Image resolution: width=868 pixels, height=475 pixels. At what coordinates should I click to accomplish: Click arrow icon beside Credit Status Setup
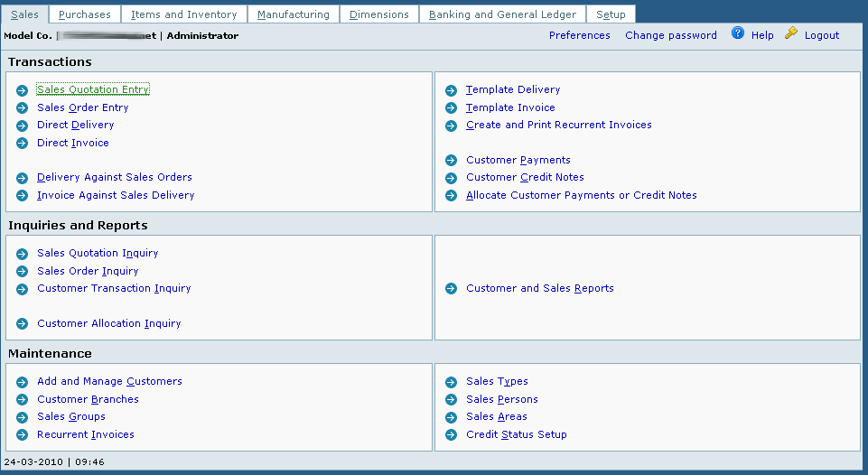pos(451,435)
